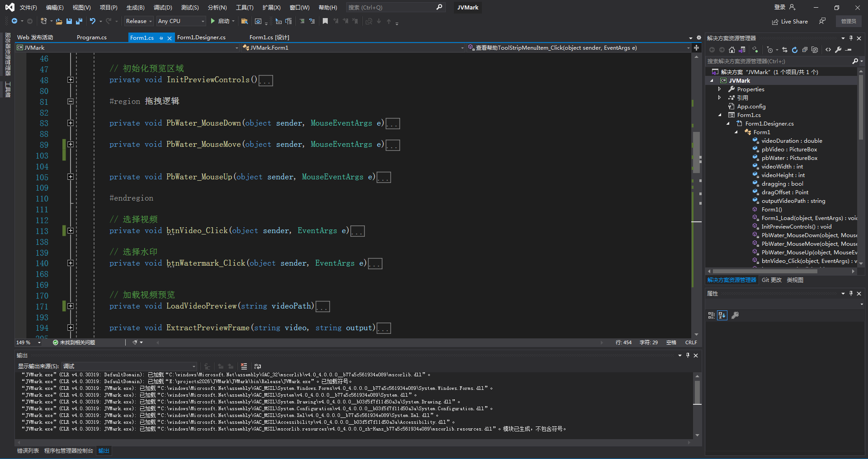868x459 pixels.
Task: Open properties via wrench icon in Solution Explorer
Action: (x=838, y=50)
